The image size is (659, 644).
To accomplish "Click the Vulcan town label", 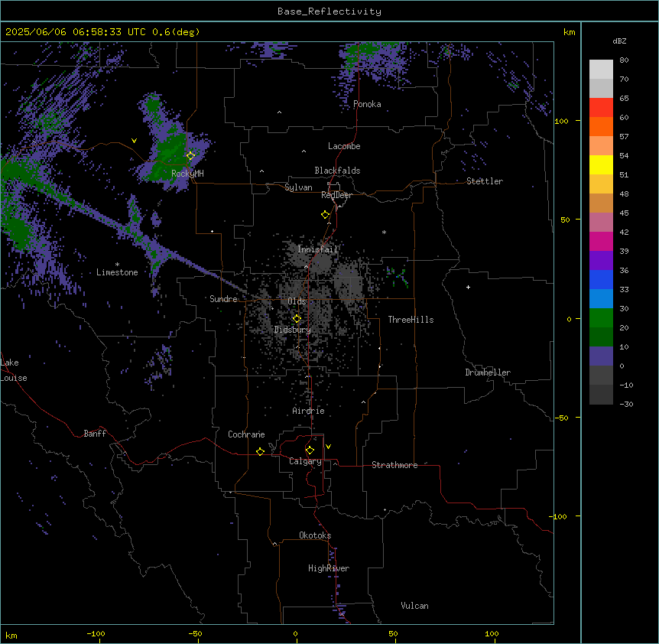I will pos(415,606).
